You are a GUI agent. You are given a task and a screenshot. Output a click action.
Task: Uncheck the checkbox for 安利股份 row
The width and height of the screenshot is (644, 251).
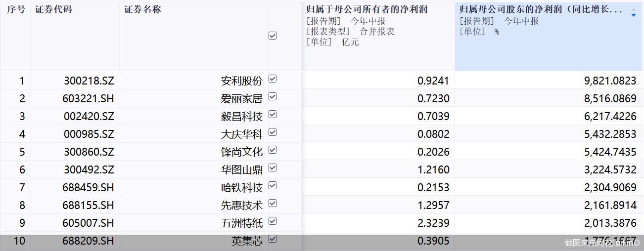273,79
